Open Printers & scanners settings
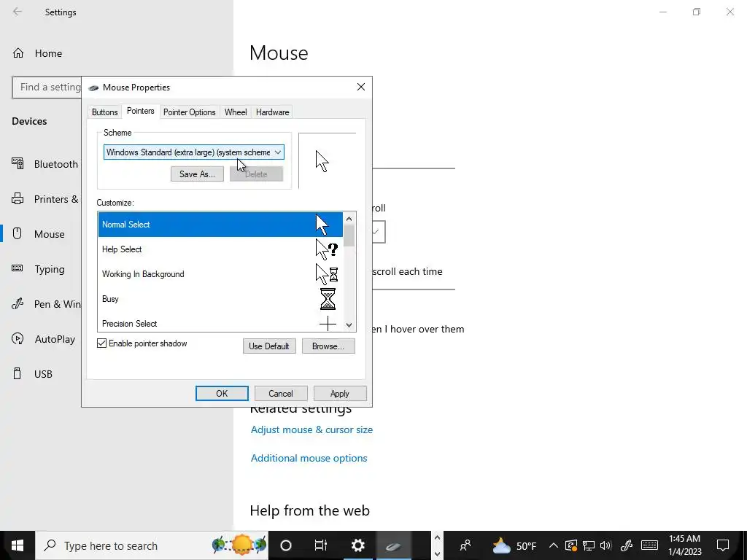Viewport: 747px width, 560px height. [45, 199]
